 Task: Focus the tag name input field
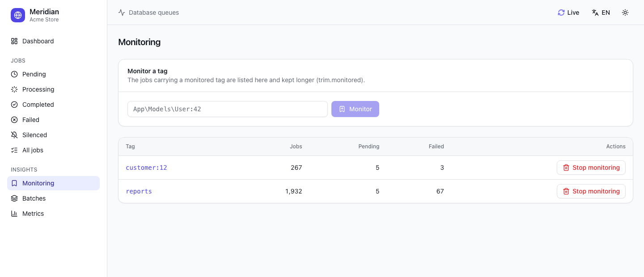(x=228, y=109)
